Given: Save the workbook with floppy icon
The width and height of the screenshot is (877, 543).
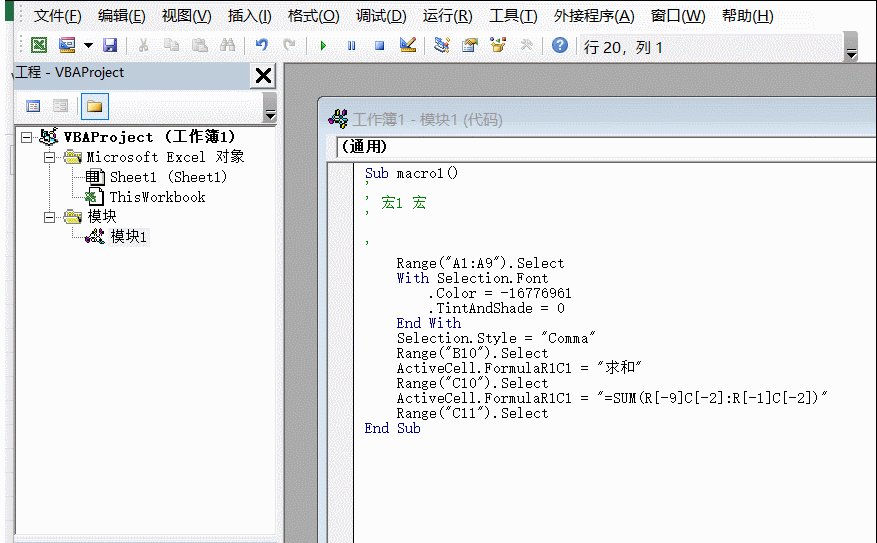Looking at the screenshot, I should pos(110,45).
